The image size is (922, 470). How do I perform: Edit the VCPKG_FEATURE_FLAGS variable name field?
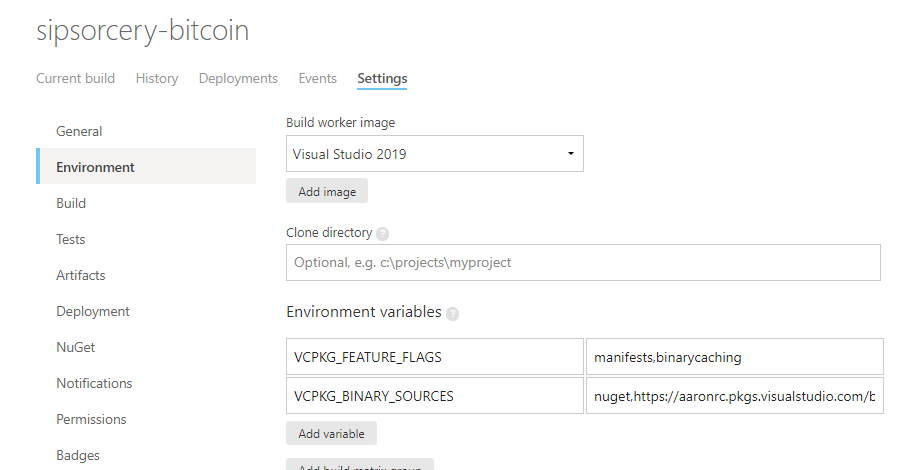[x=435, y=356]
